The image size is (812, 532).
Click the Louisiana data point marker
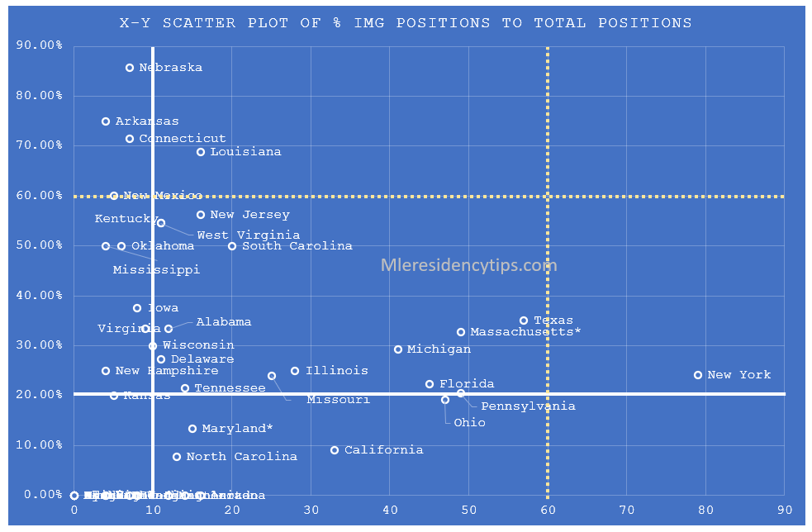[x=201, y=152]
